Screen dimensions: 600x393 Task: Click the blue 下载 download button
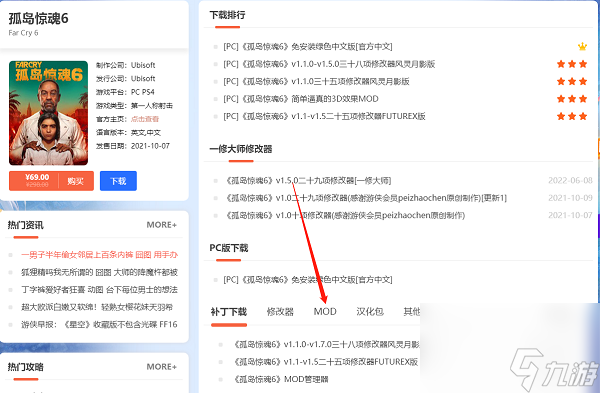click(118, 181)
